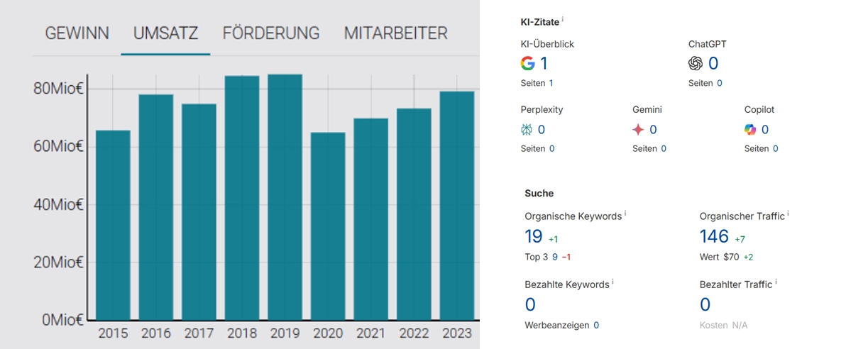Click the 2019 revenue bar
Image resolution: width=868 pixels, height=349 pixels.
coord(285,197)
